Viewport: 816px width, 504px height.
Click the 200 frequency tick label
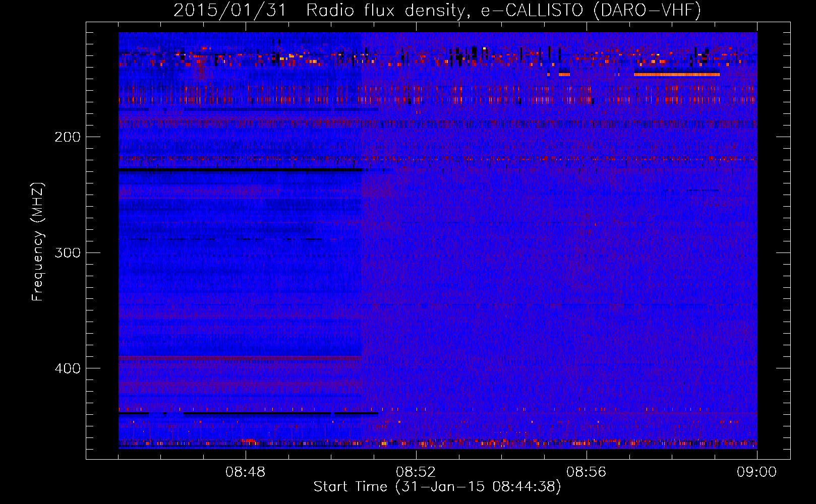click(x=68, y=137)
